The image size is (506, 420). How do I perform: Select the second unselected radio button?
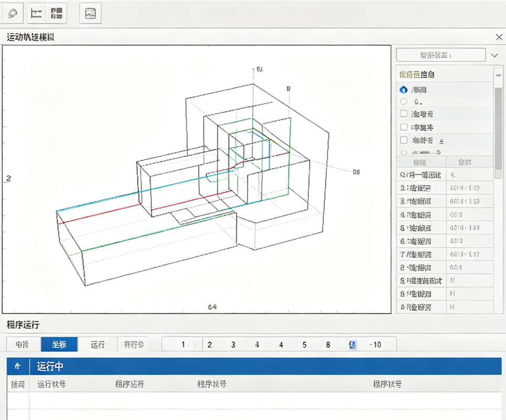tap(403, 102)
